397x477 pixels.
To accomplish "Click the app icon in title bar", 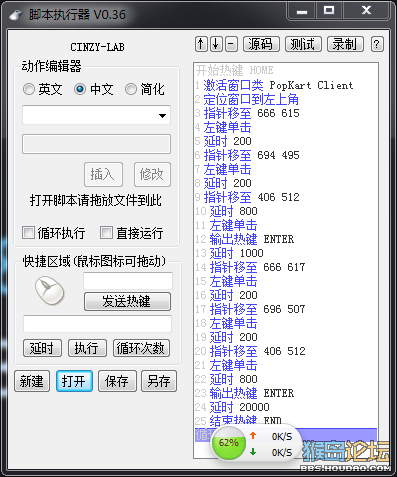I will click(15, 15).
